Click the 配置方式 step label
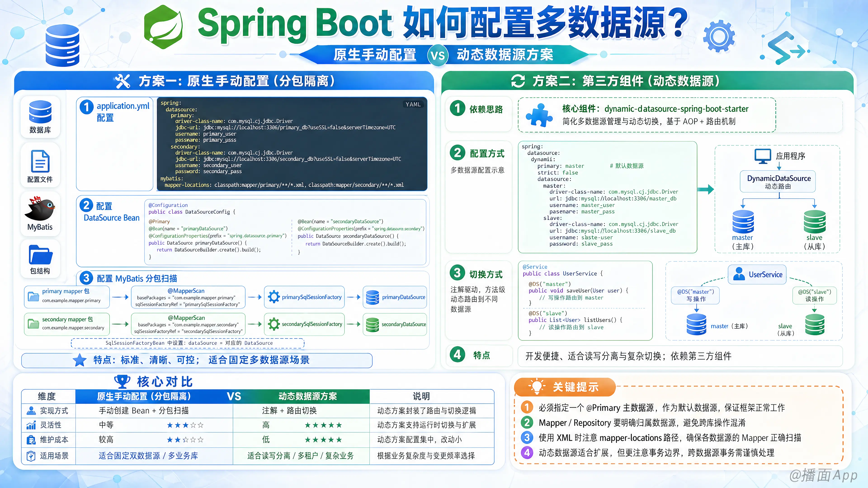 click(x=487, y=154)
